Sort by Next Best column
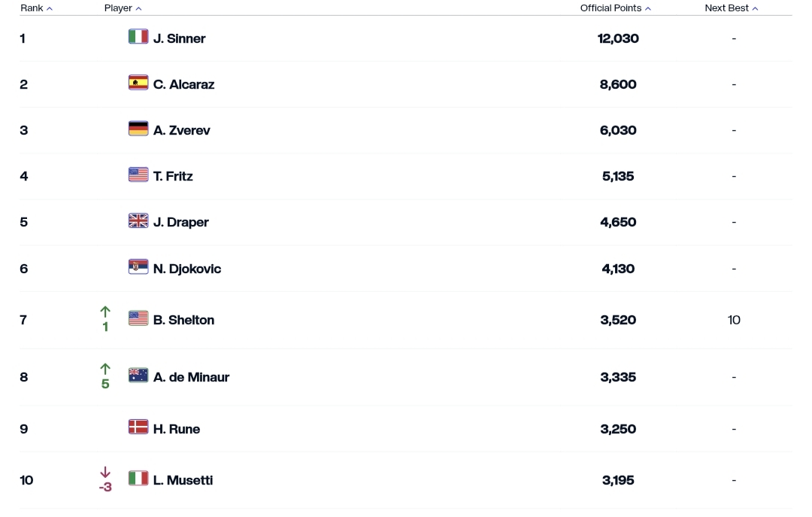 (731, 8)
